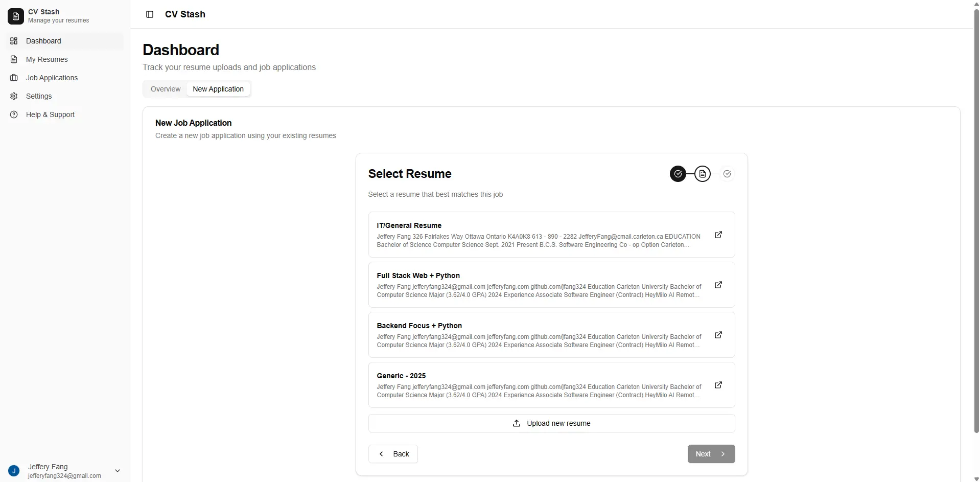
Task: Click the Help & Support question icon
Action: [14, 114]
